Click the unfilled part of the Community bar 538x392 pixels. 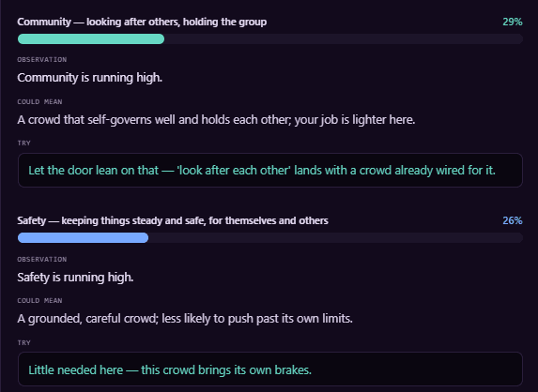(x=344, y=38)
